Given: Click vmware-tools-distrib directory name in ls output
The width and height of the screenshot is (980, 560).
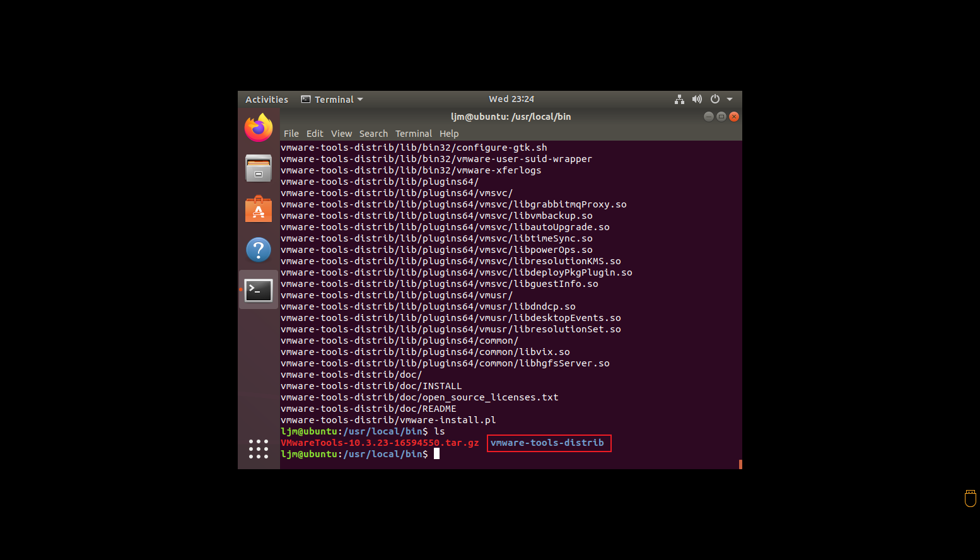Looking at the screenshot, I should coord(547,443).
